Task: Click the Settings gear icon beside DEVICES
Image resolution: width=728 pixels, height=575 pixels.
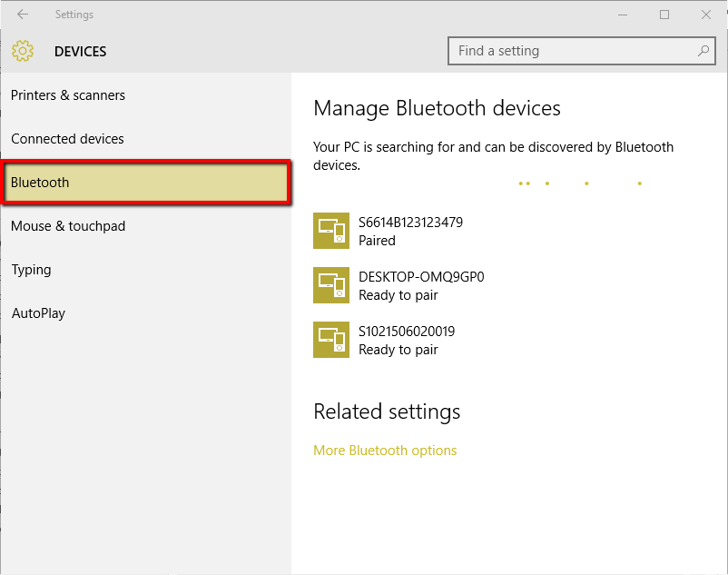Action: coord(23,52)
